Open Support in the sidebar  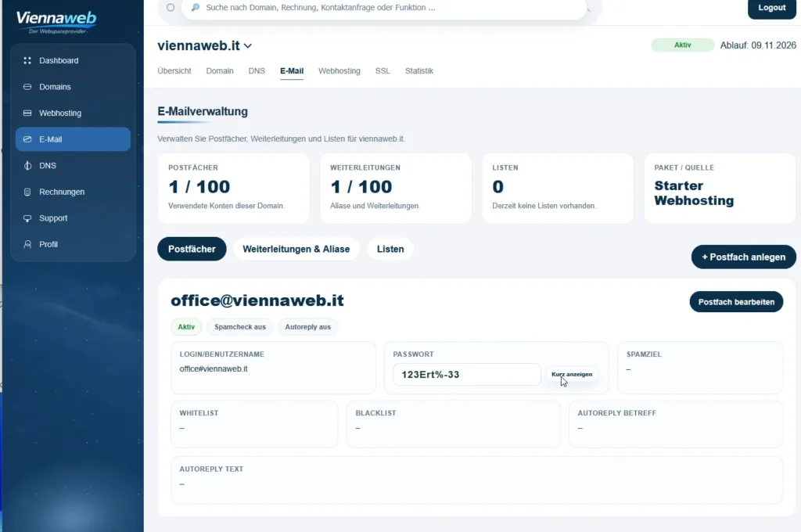coord(73,218)
